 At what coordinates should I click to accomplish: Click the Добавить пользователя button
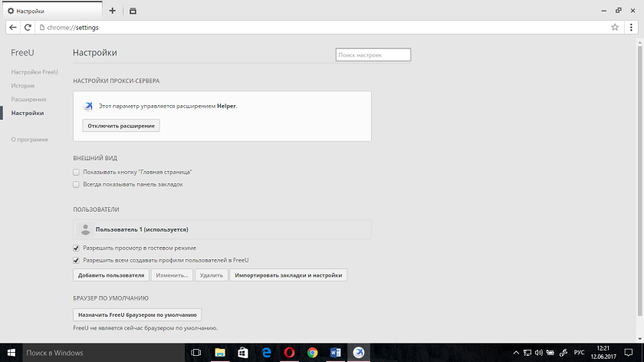click(111, 275)
